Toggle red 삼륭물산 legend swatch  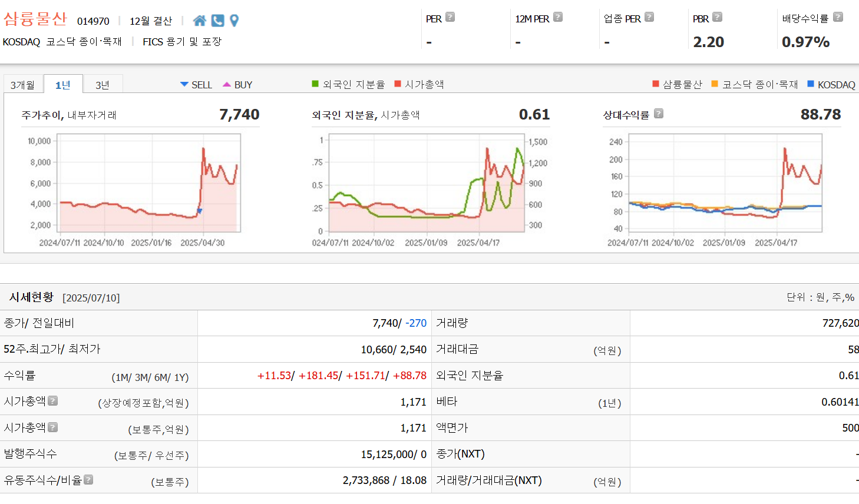656,84
